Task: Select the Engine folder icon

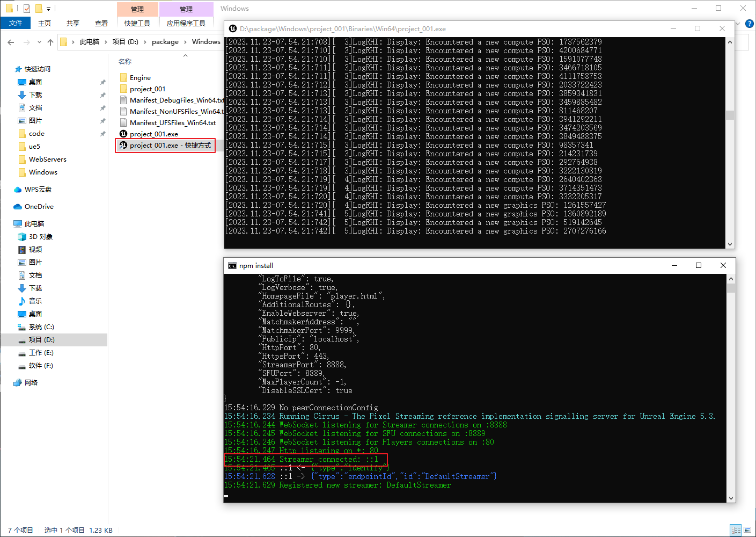Action: (x=123, y=78)
